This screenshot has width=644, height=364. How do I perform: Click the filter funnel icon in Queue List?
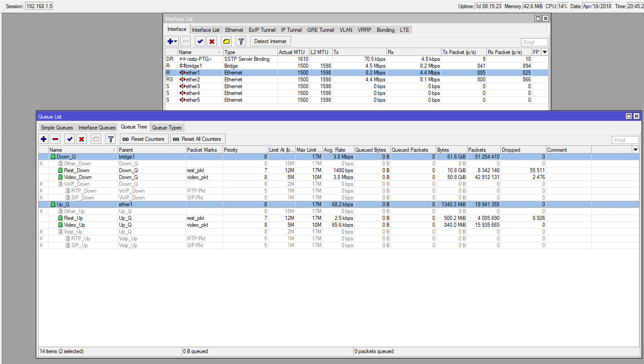point(110,139)
